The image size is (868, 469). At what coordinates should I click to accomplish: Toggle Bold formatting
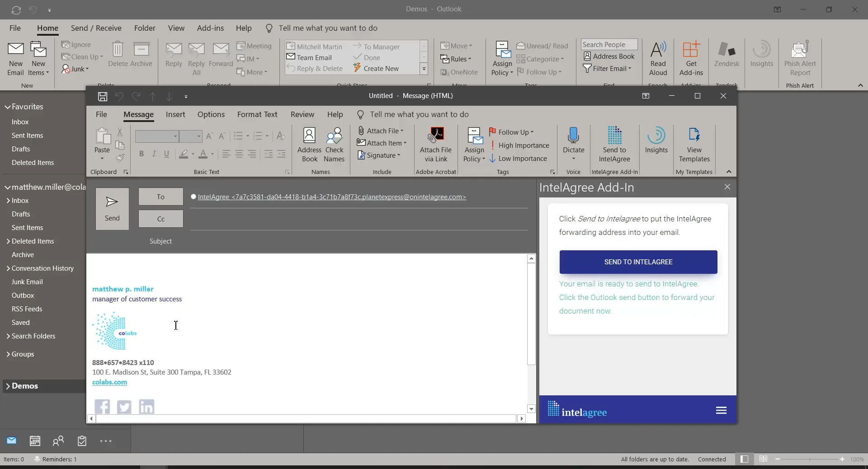142,154
